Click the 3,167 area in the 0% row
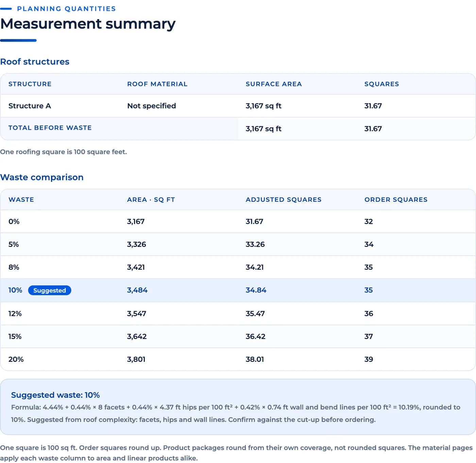Screen dimensions: 476x463 [x=136, y=221]
